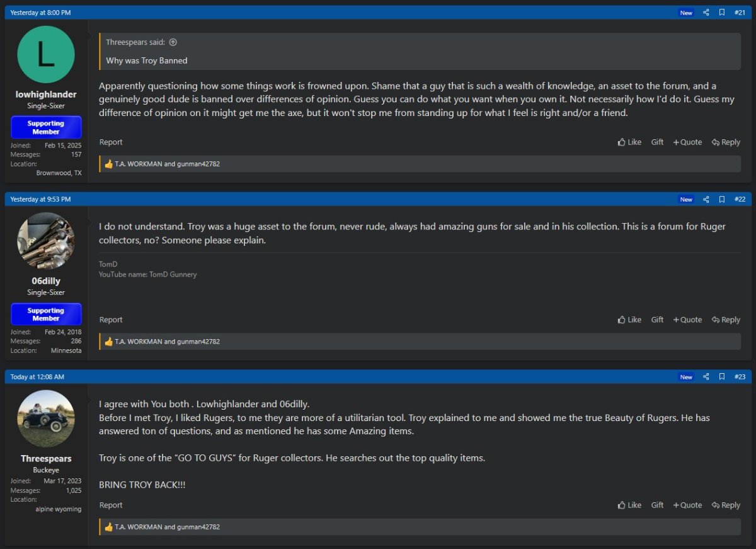Gift to Threespears on post #23
This screenshot has width=756, height=549.
657,506
